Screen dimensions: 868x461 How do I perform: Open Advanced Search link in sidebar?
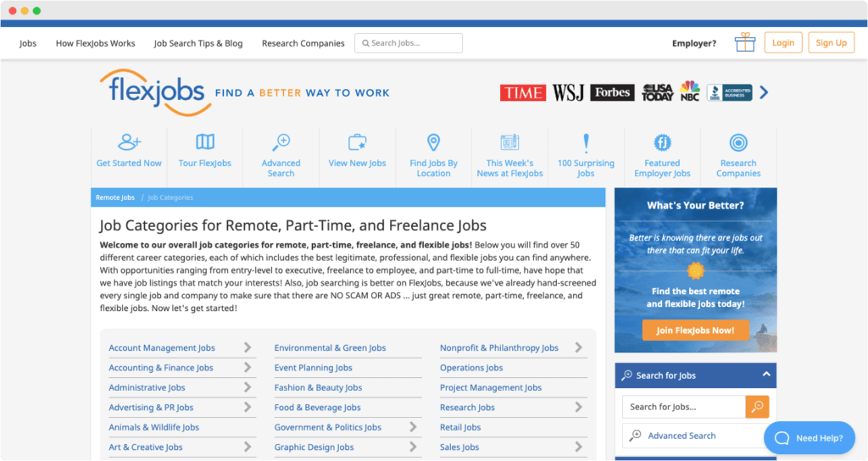(x=682, y=436)
